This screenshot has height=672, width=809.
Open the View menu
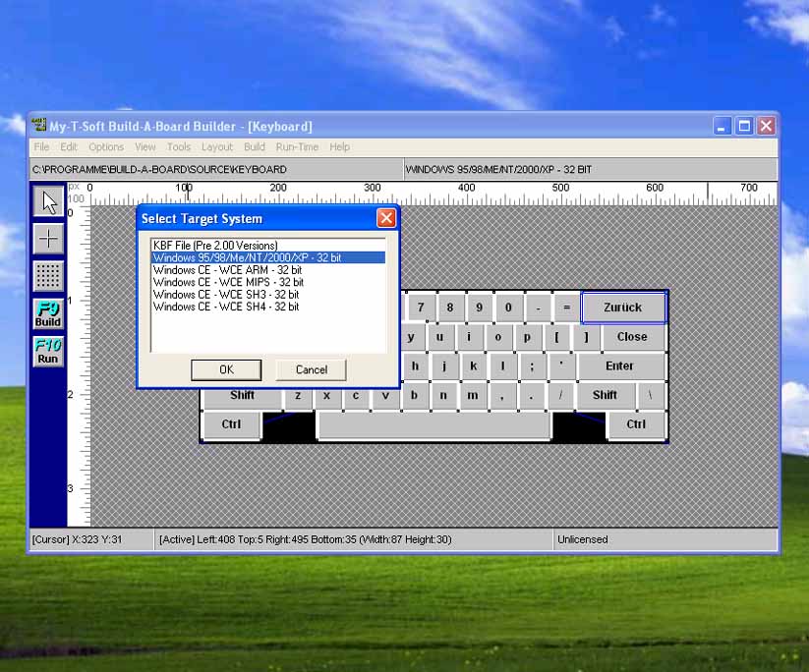144,147
